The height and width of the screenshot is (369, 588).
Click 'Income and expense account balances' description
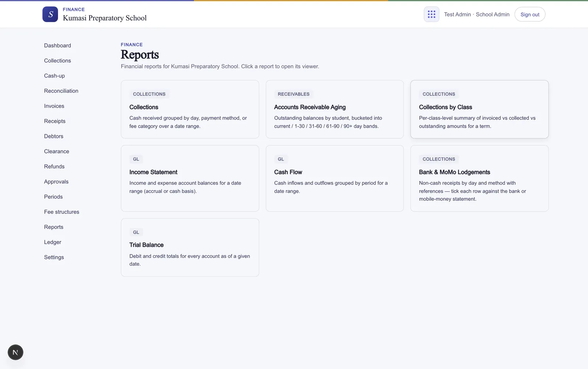(x=185, y=187)
